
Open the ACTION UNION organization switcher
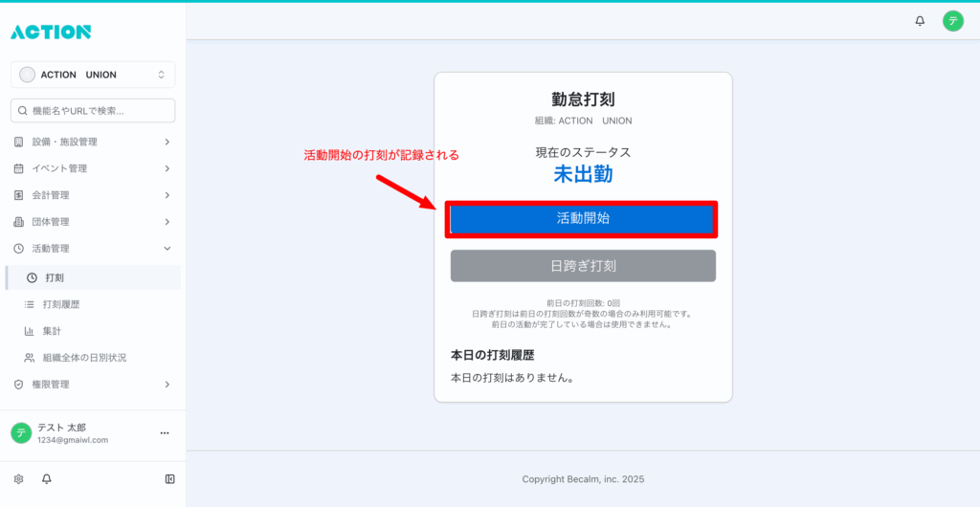93,75
